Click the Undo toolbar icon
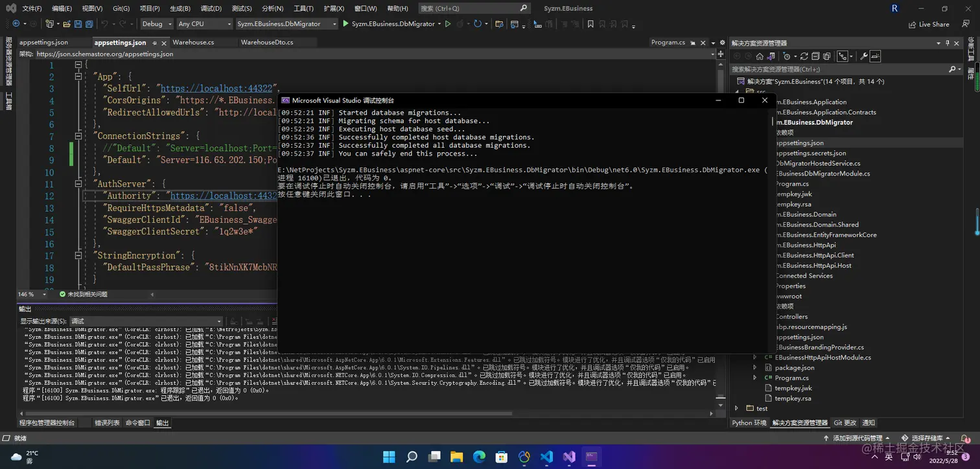The image size is (980, 469). 104,24
